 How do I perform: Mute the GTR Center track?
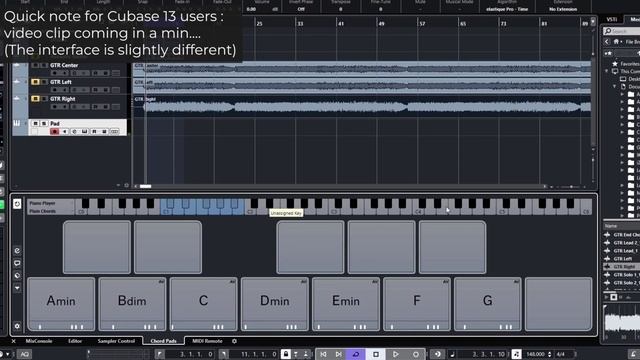pyautogui.click(x=36, y=65)
